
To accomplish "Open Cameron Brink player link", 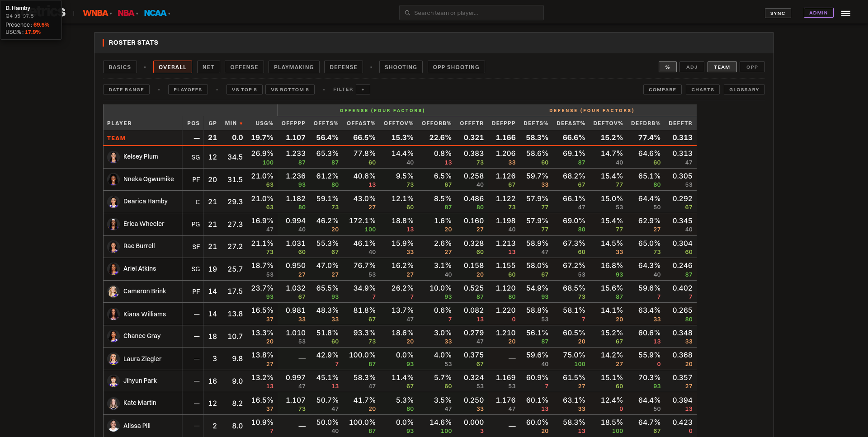I will coord(145,291).
